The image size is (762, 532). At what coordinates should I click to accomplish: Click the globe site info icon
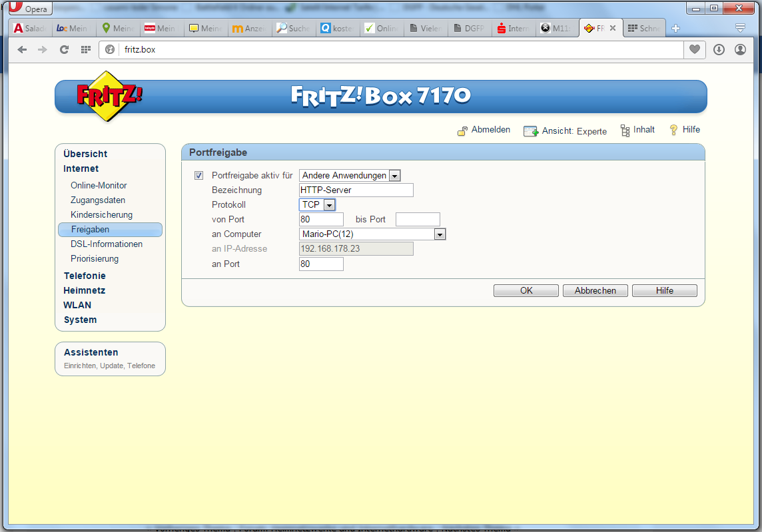tap(110, 49)
